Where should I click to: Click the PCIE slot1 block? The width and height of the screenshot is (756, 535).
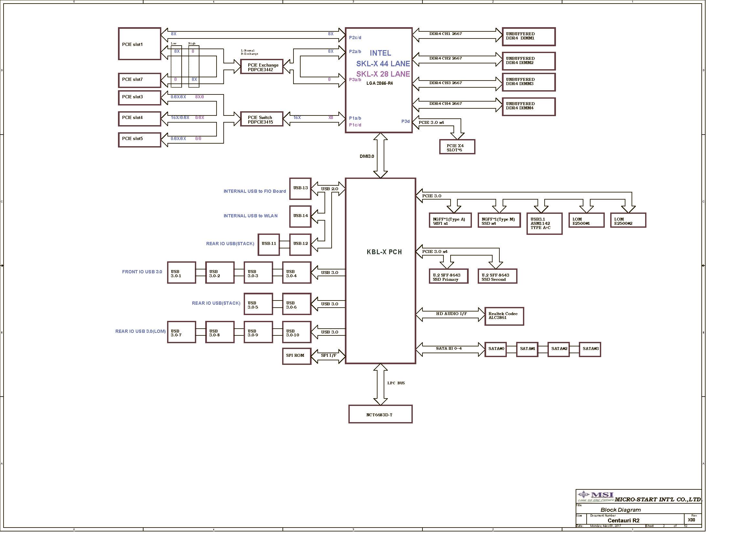[140, 44]
